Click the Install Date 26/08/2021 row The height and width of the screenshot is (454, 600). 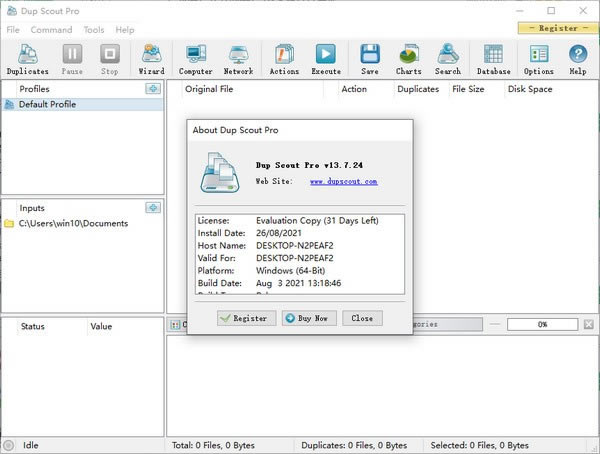click(x=300, y=233)
